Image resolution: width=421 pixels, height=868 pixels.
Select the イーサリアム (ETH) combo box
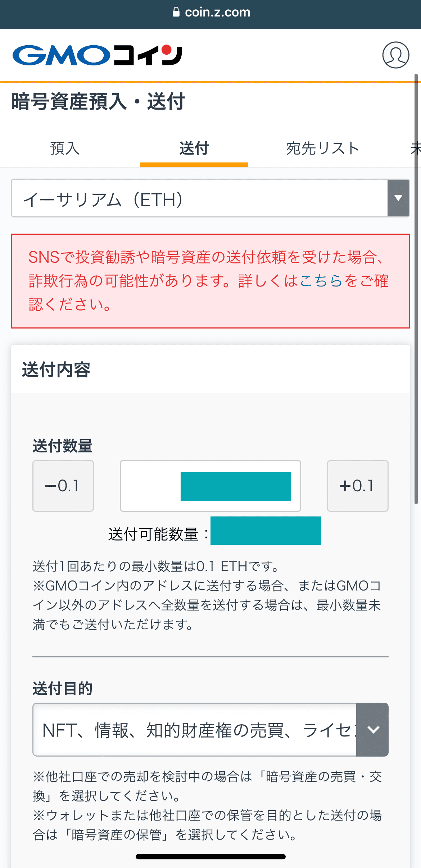(199, 198)
